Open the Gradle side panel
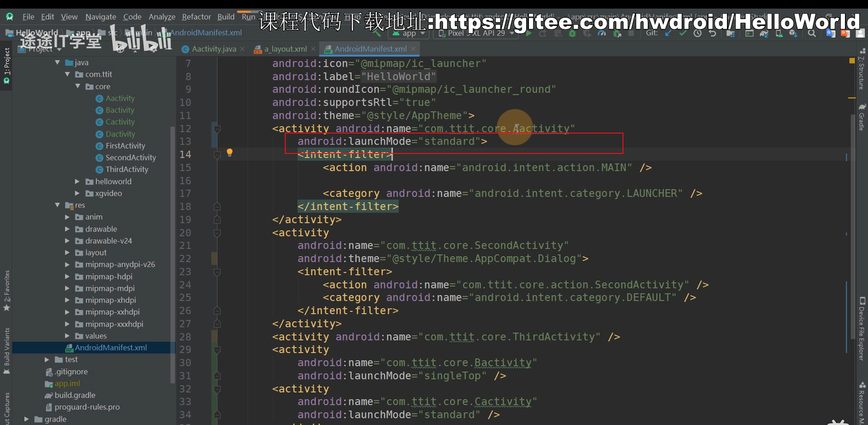Image resolution: width=868 pixels, height=425 pixels. click(x=861, y=117)
